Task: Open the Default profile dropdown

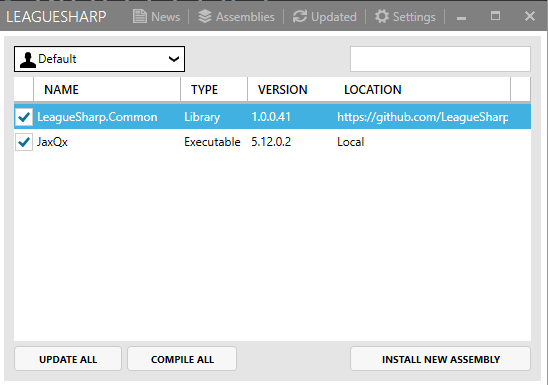Action: [x=100, y=59]
